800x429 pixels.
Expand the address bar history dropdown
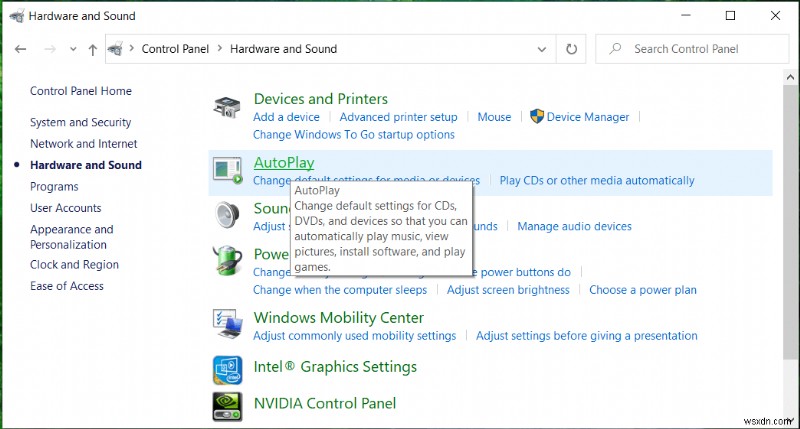point(541,48)
